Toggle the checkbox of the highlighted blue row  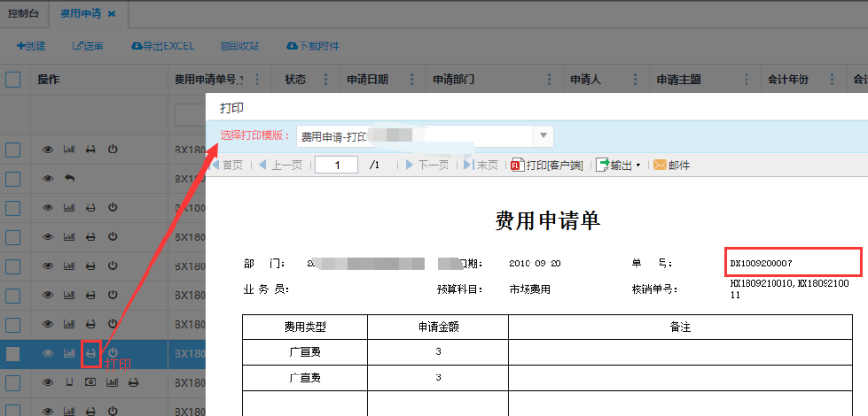click(x=14, y=354)
